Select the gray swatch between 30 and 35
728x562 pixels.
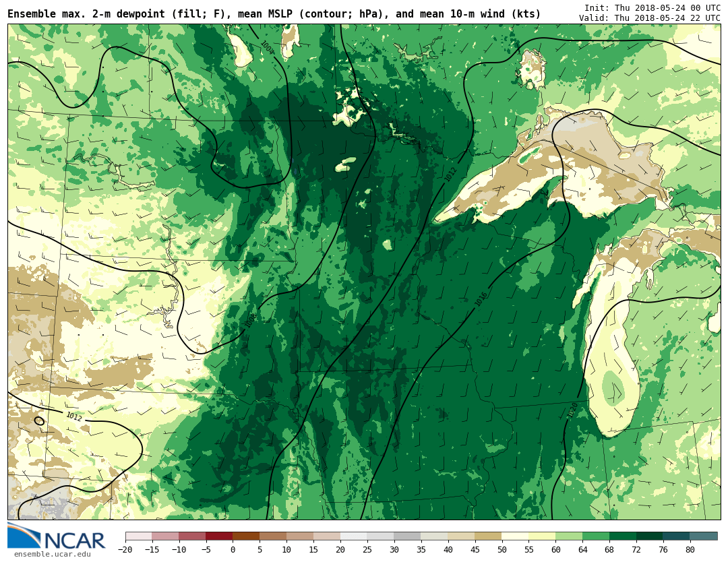(x=408, y=536)
